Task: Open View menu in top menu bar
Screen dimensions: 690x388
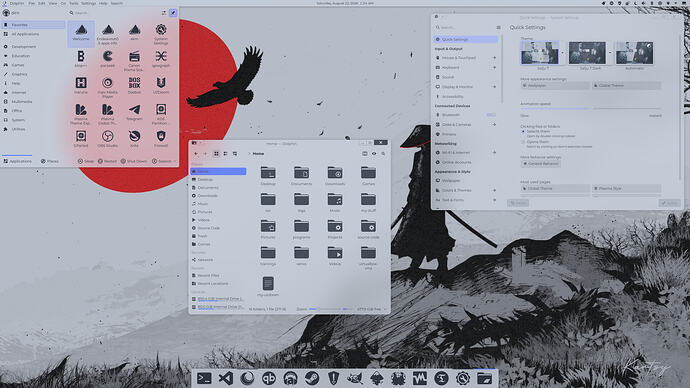Action: pyautogui.click(x=52, y=3)
